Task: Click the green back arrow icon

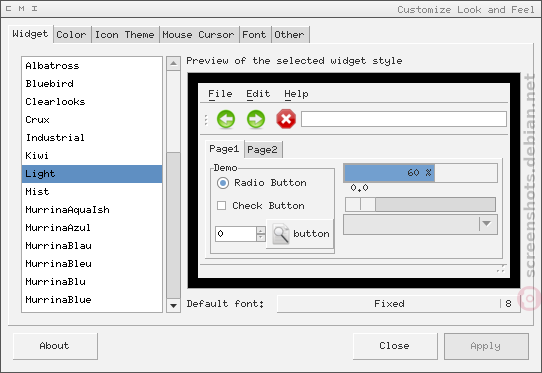Action: click(226, 119)
